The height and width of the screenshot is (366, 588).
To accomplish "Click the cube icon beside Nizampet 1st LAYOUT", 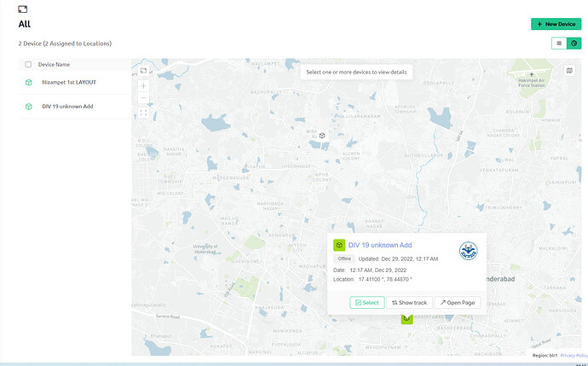I will (28, 82).
